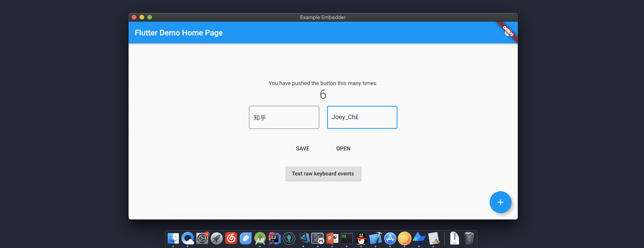The height and width of the screenshot is (248, 644).
Task: Open System Preferences with the notification badge
Action: (202, 238)
